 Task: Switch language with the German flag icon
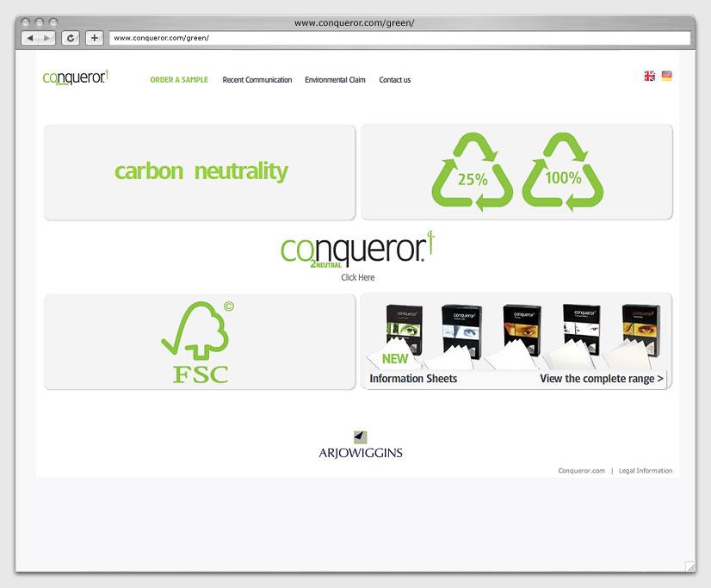point(666,76)
